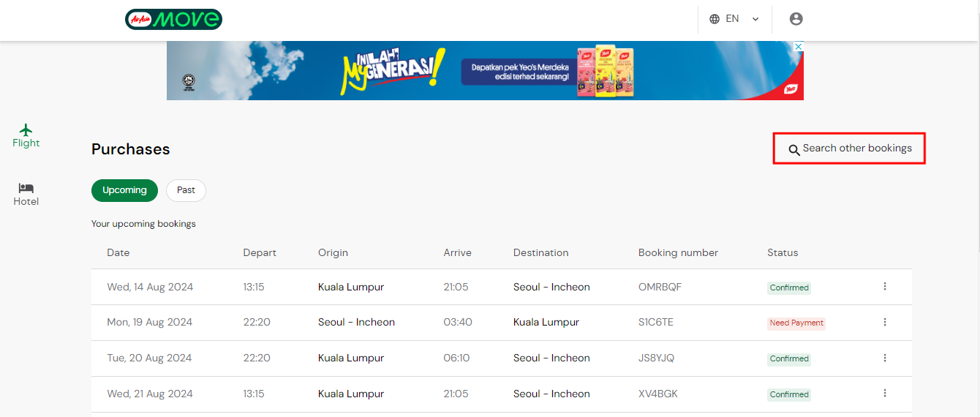Viewport: 980px width, 417px height.
Task: Expand the EN language dropdown
Action: [x=755, y=19]
